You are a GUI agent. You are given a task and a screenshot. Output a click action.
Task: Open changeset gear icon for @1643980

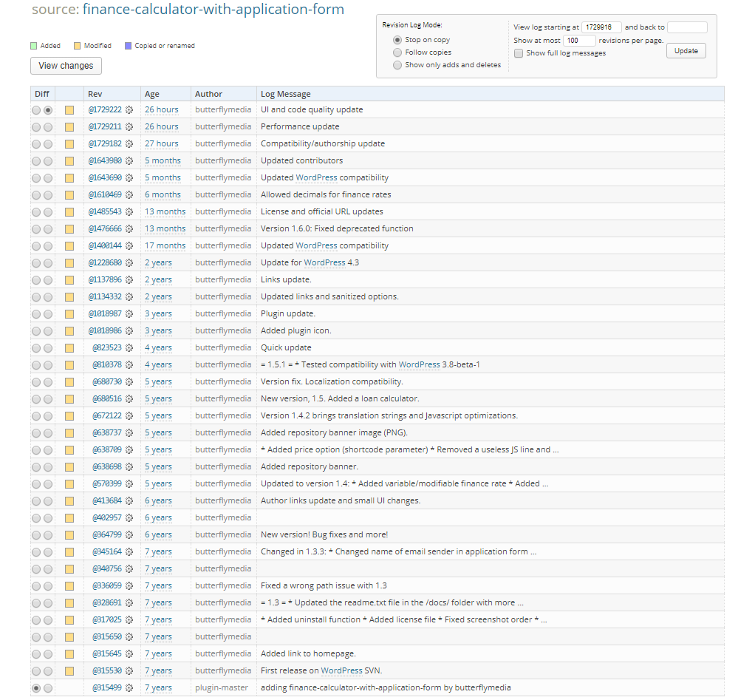tap(129, 160)
